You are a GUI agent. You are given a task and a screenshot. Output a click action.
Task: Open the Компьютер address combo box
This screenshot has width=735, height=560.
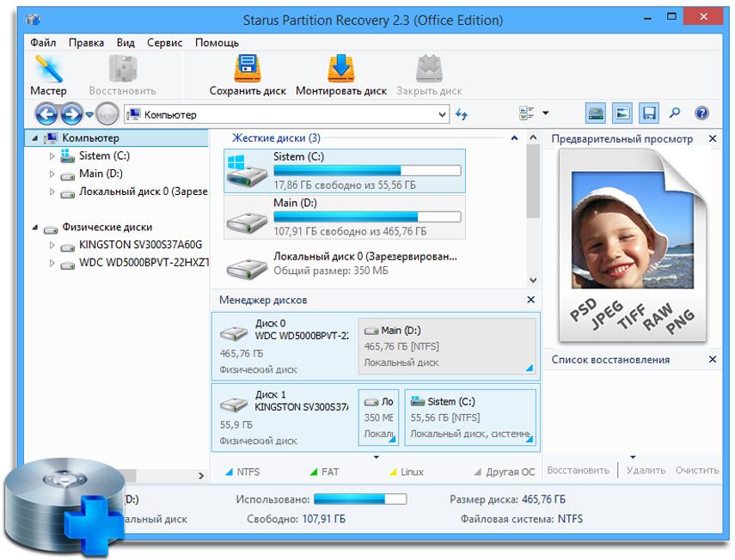coord(286,114)
